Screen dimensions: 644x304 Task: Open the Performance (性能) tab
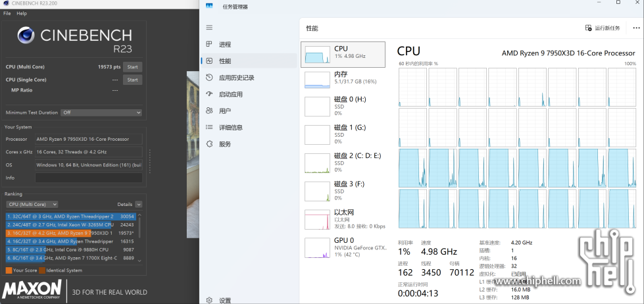coord(249,61)
